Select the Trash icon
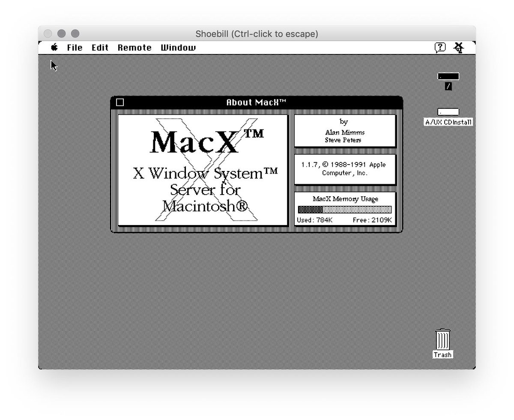The height and width of the screenshot is (420, 514). [x=442, y=339]
